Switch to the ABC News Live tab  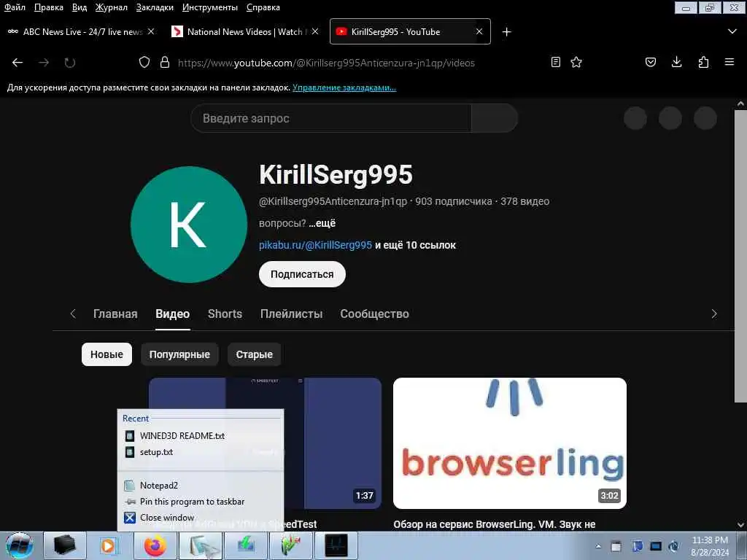click(x=82, y=31)
